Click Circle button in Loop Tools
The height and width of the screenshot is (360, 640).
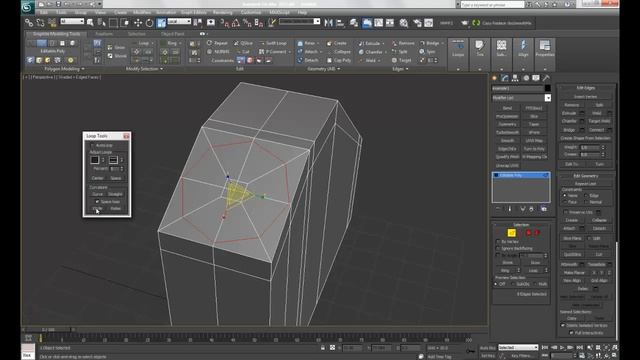[x=97, y=209]
